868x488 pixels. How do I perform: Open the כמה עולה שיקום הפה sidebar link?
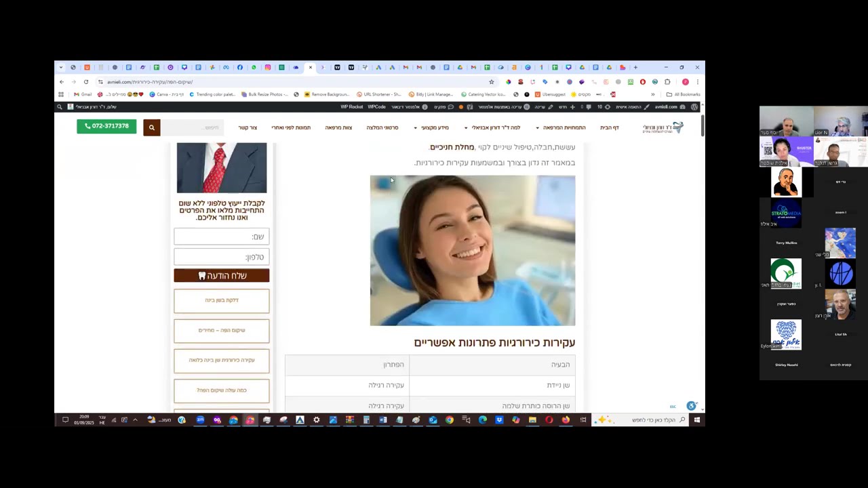[x=222, y=390]
